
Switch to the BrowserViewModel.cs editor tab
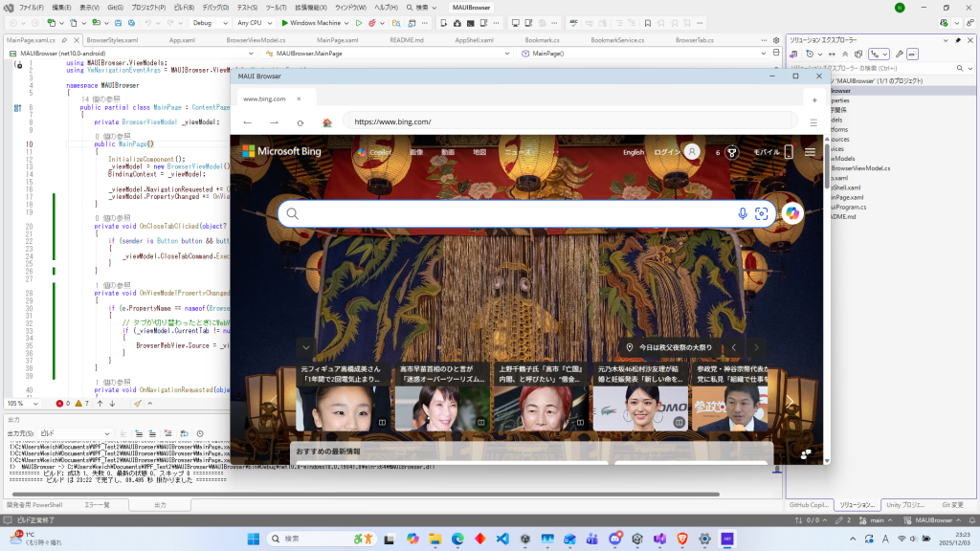(x=256, y=40)
